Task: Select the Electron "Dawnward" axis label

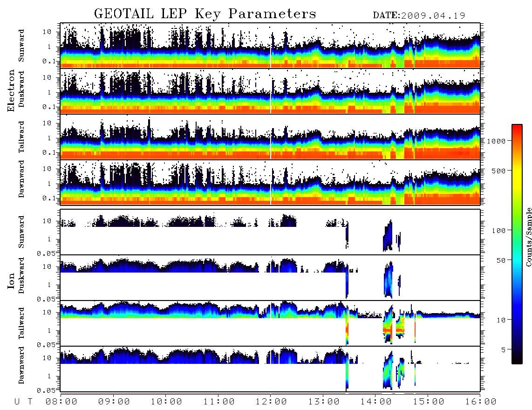Action: pyautogui.click(x=21, y=179)
